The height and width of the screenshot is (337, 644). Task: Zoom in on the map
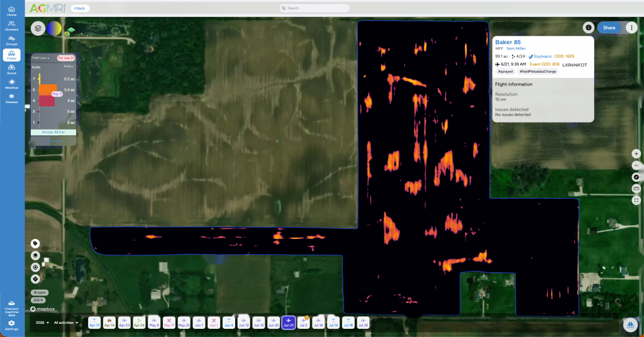coord(636,153)
